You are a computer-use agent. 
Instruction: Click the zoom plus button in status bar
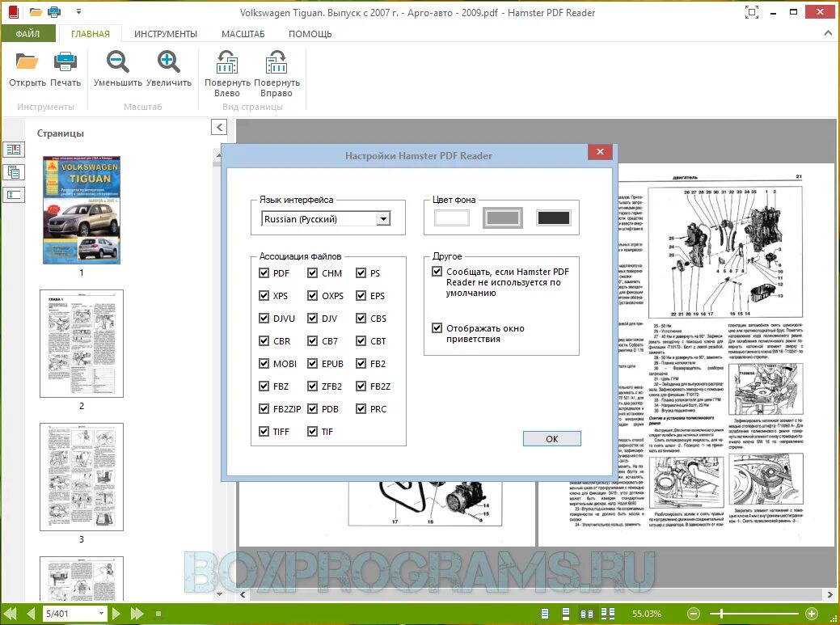812,614
